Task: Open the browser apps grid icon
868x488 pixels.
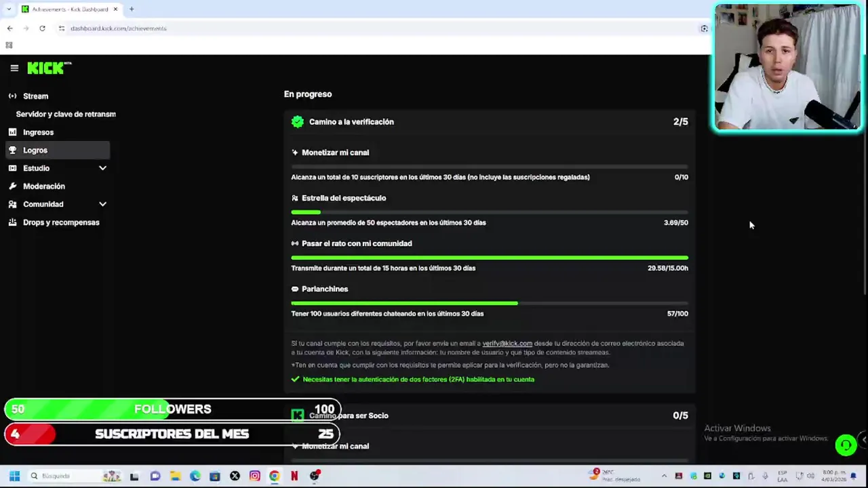Action: pyautogui.click(x=9, y=45)
